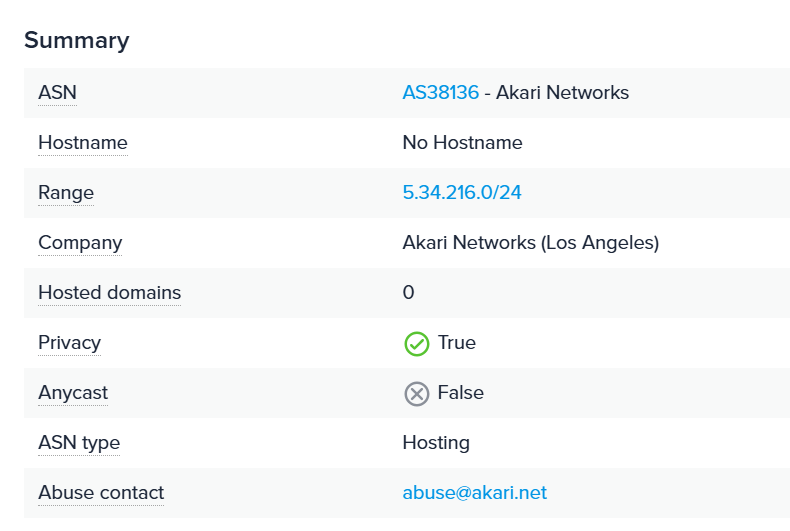Click the Hosted domains label
The image size is (790, 531).
109,293
